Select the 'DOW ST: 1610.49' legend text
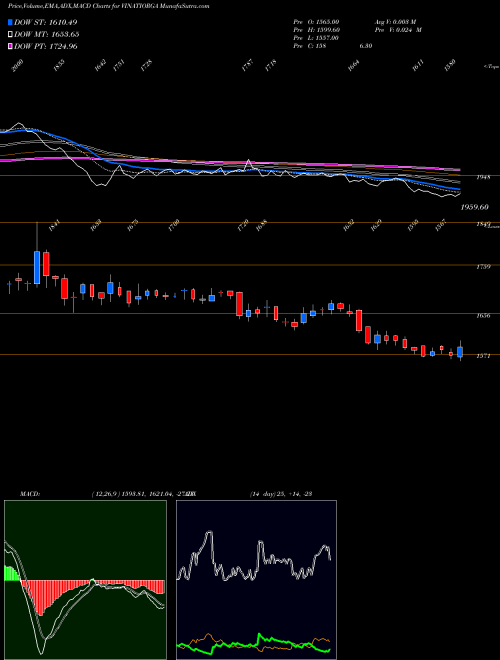Screen dimensions: 500x660 pyautogui.click(x=45, y=22)
